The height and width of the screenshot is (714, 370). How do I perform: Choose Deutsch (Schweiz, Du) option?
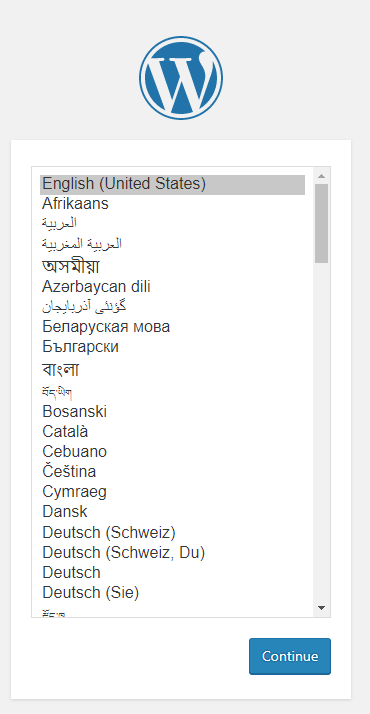pos(172,553)
